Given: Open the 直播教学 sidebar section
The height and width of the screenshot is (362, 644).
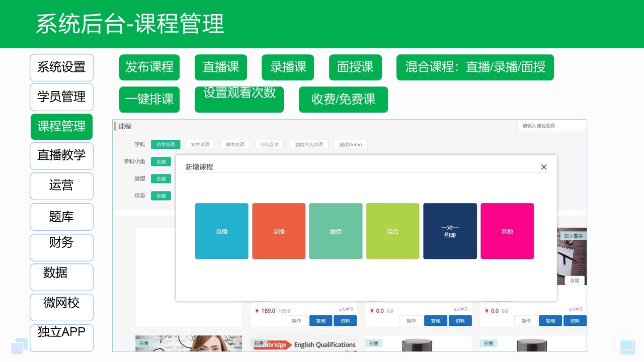Looking at the screenshot, I should pyautogui.click(x=61, y=156).
